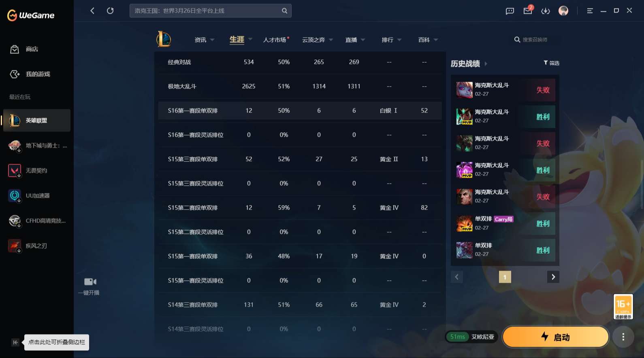This screenshot has height=358, width=644.
Task: Switch to the 人才市场 tab
Action: pos(275,40)
